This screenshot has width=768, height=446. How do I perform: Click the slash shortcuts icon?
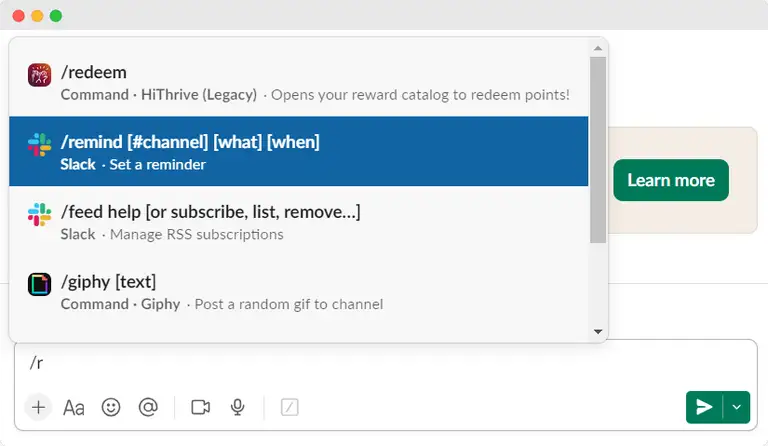(x=290, y=407)
